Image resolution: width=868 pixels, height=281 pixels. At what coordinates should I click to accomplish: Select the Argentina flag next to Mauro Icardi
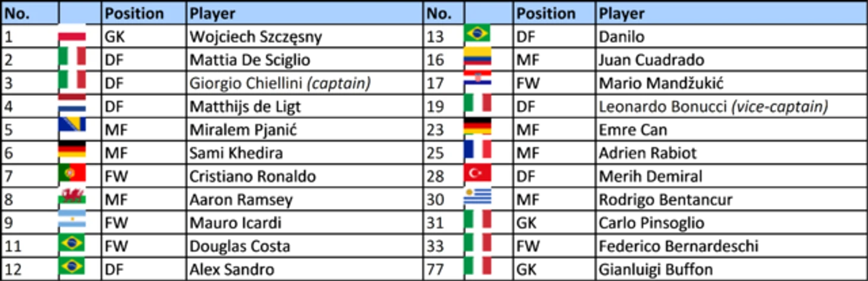coord(72,220)
